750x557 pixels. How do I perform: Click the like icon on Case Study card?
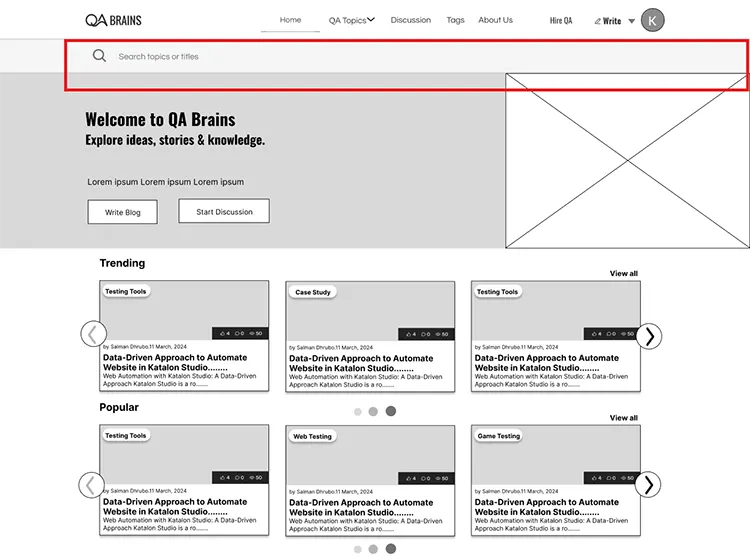409,334
